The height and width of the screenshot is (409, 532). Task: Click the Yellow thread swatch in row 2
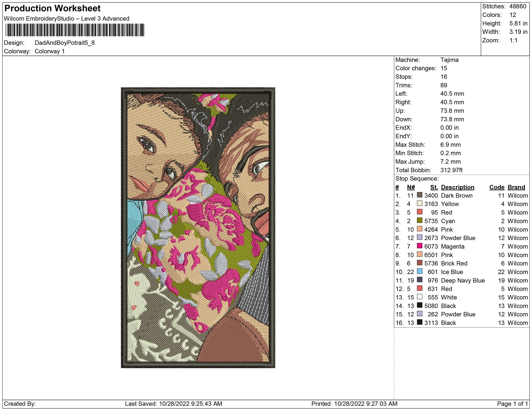point(420,204)
